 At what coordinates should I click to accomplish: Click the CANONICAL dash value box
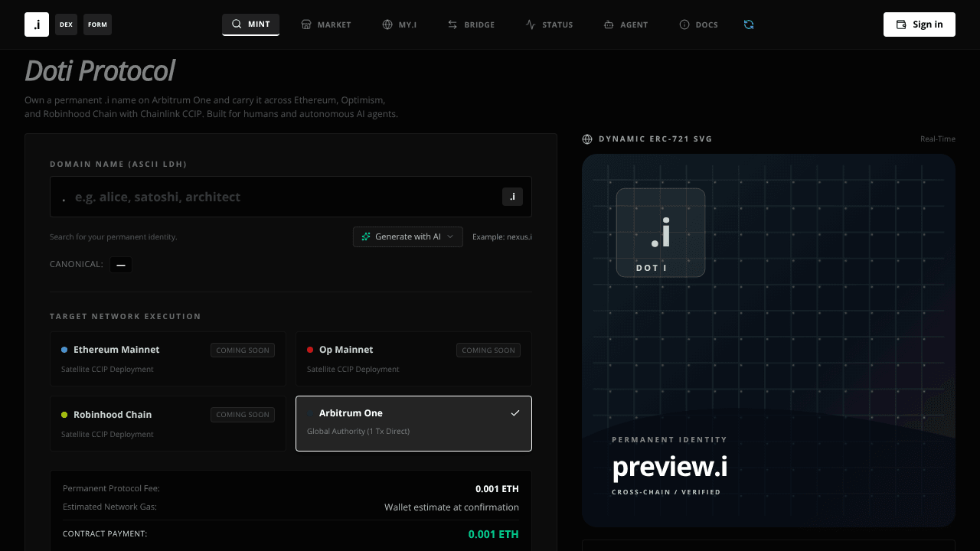click(x=121, y=265)
